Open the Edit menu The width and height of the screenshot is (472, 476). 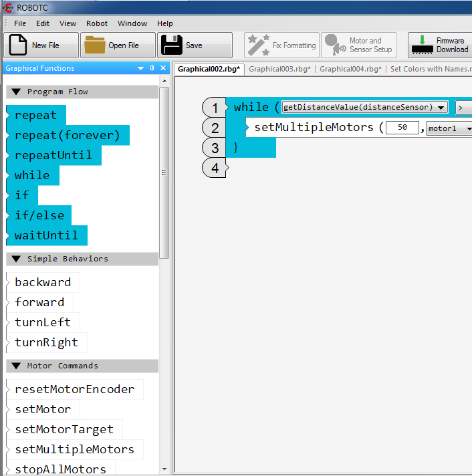43,23
